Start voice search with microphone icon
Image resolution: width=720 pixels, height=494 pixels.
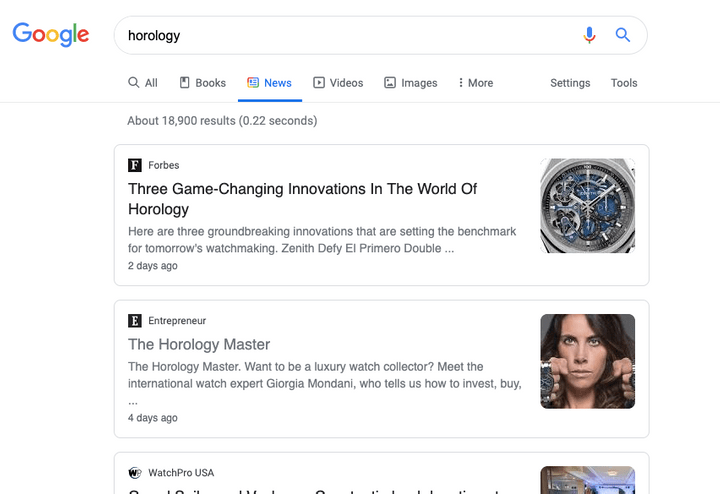(x=589, y=35)
